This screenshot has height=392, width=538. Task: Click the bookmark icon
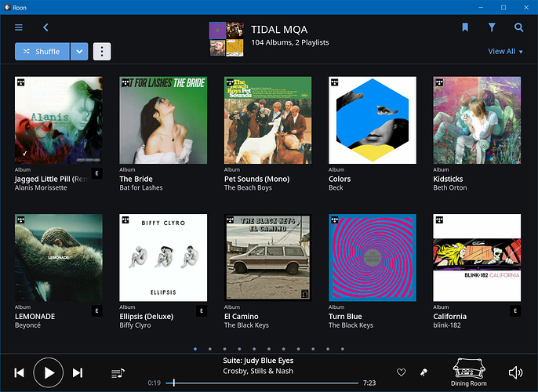pos(465,27)
